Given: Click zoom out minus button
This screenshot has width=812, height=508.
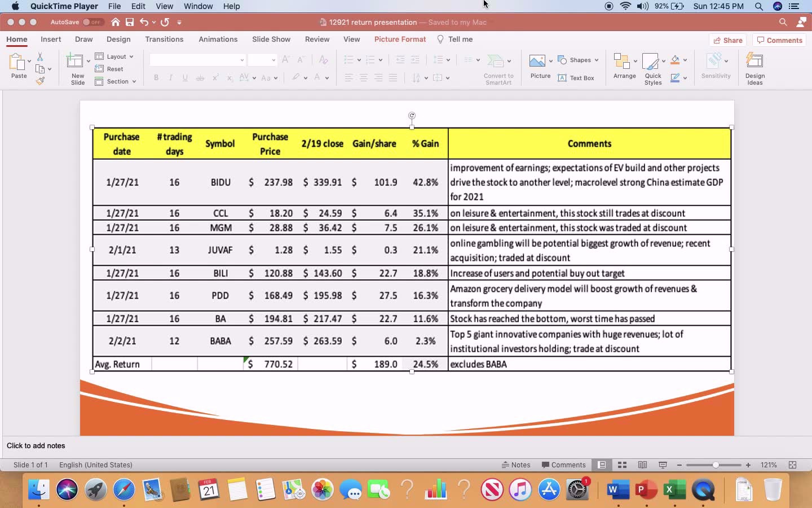Looking at the screenshot, I should point(679,465).
